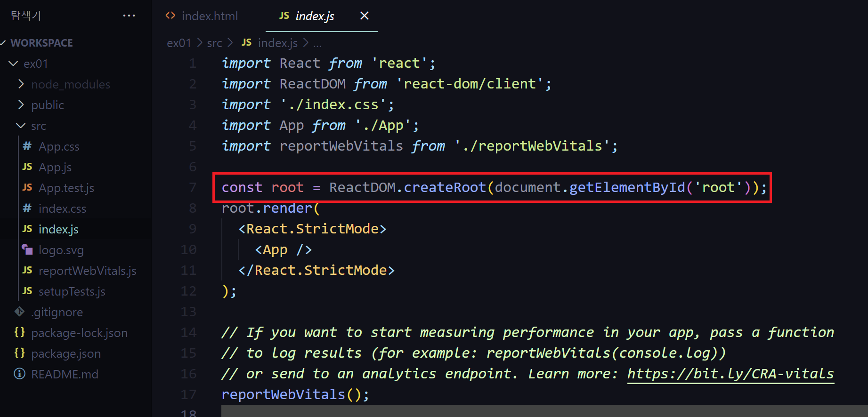
Task: Open reportWebVitals.js in the explorer
Action: (x=87, y=271)
